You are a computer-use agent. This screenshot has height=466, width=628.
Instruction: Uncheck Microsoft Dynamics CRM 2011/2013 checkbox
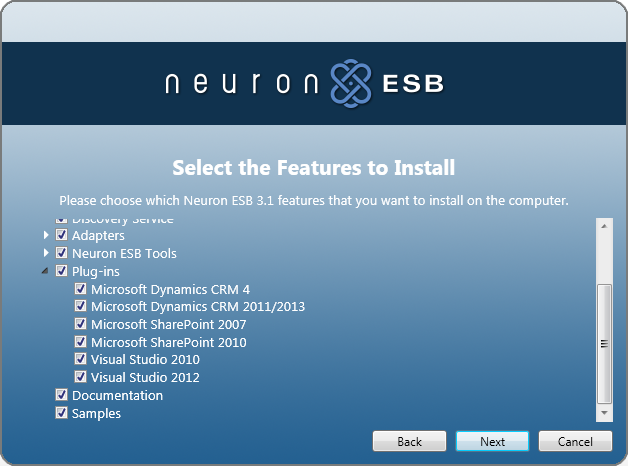81,306
